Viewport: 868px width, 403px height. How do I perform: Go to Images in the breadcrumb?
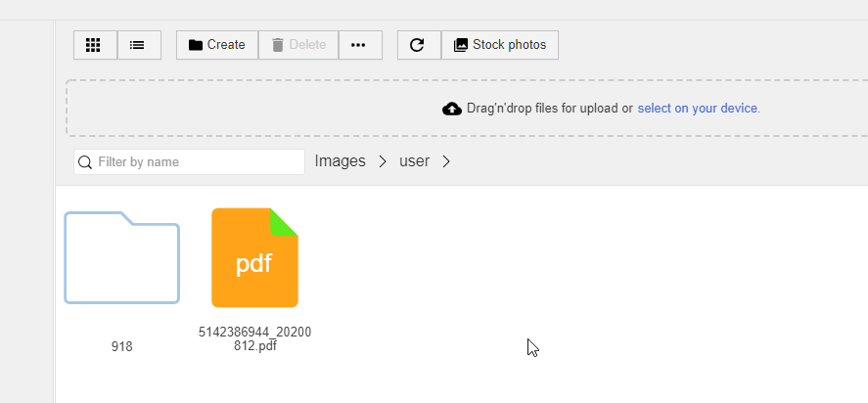pyautogui.click(x=340, y=161)
